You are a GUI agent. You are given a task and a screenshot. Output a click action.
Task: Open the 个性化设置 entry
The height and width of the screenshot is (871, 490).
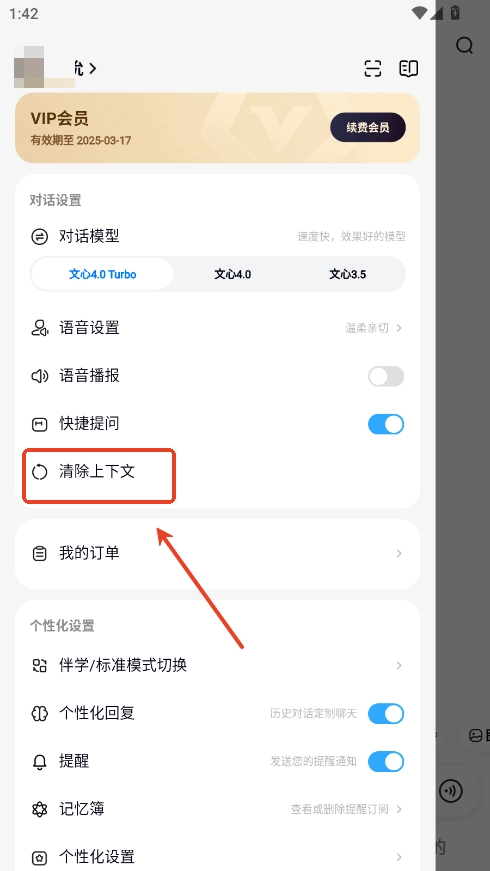pos(218,856)
